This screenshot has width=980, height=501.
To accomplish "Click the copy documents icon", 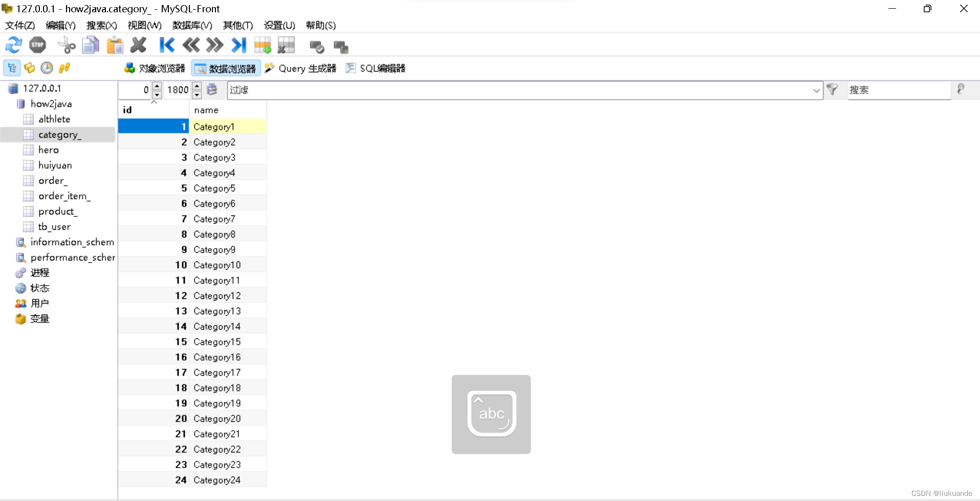I will pos(91,46).
